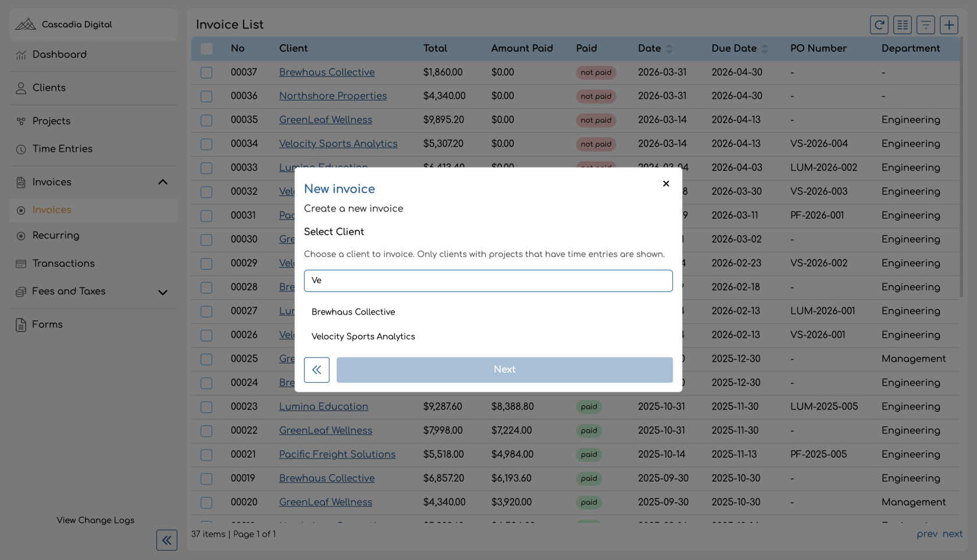
Task: Click the Clients person icon
Action: (21, 88)
